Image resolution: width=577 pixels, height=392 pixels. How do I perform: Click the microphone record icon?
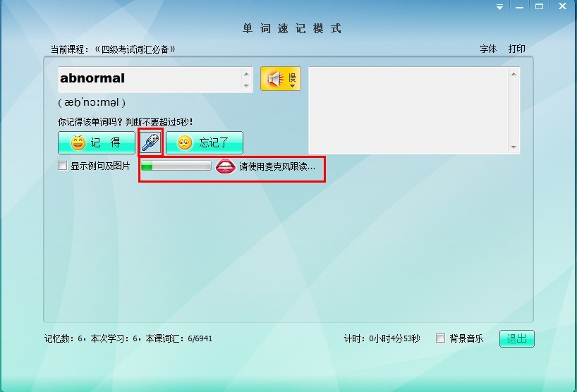[150, 142]
